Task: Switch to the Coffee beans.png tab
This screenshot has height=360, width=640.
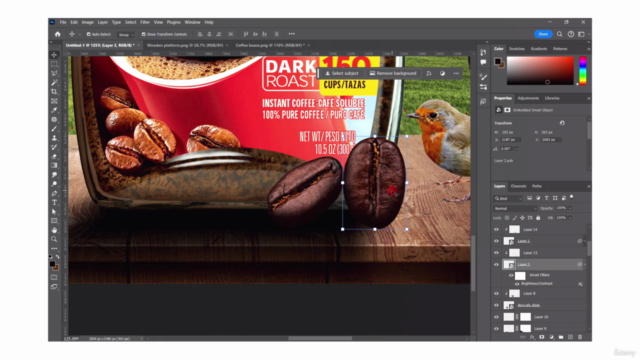Action: coord(270,45)
